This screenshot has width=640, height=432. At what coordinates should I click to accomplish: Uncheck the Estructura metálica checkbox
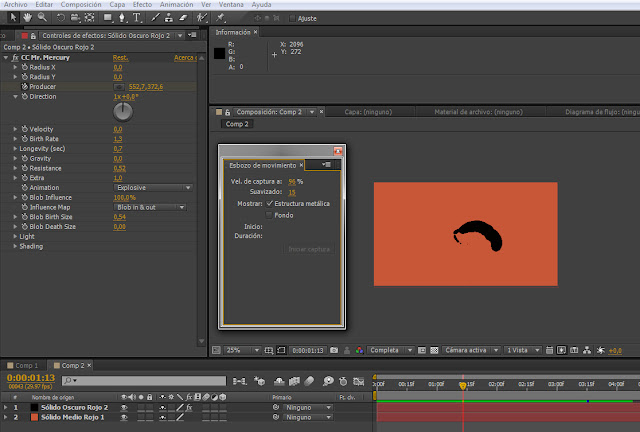[x=271, y=202]
